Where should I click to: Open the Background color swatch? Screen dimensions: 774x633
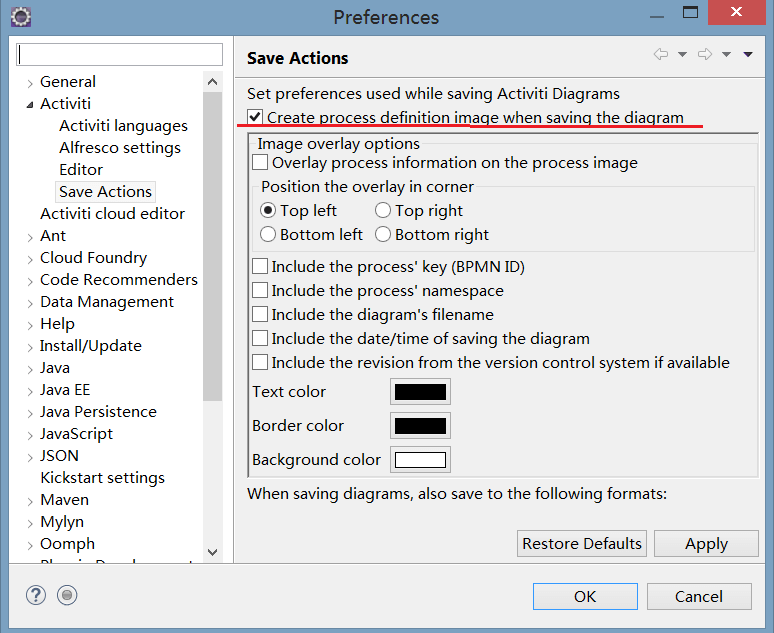(x=420, y=460)
